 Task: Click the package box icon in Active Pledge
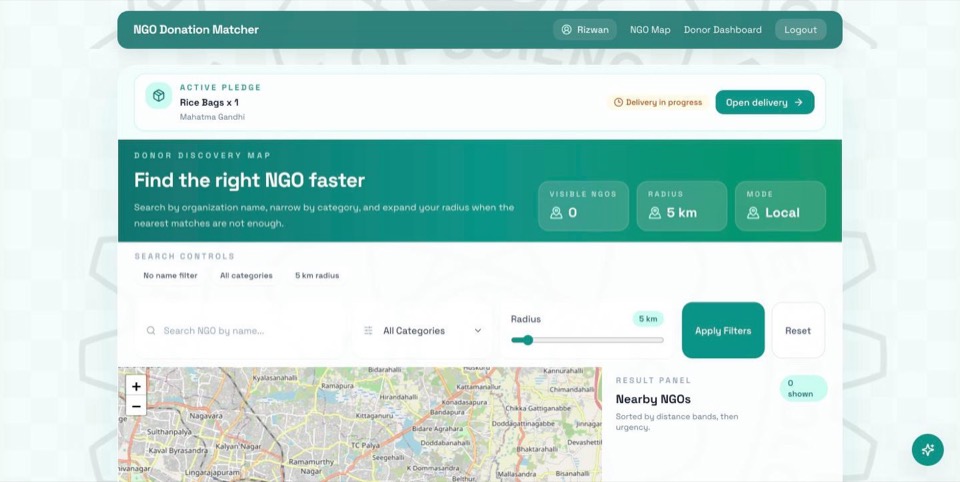click(x=159, y=96)
